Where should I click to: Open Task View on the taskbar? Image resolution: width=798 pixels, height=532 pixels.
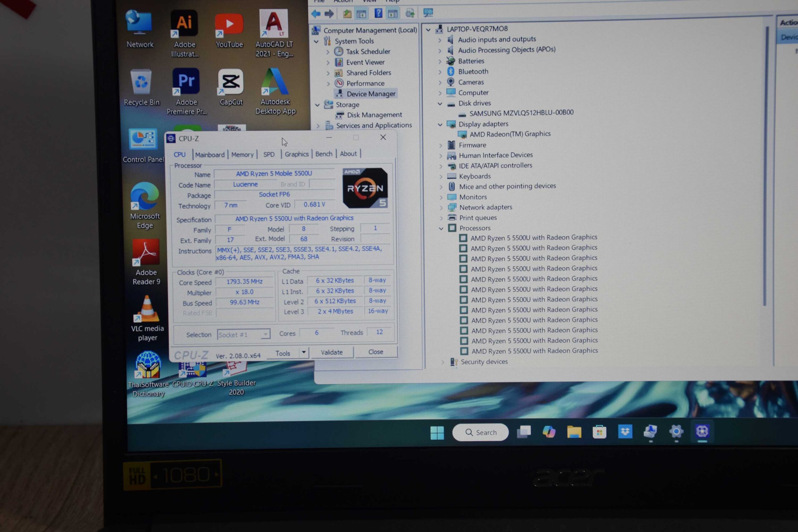click(524, 432)
